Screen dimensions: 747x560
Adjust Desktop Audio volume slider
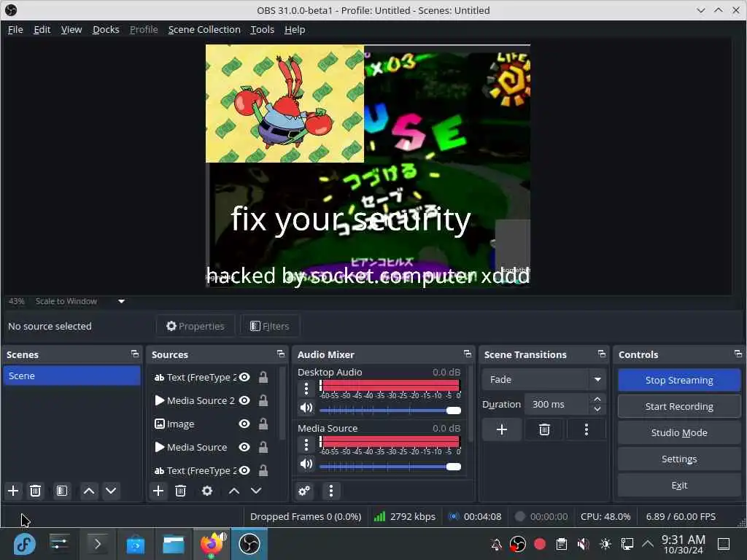(x=390, y=411)
